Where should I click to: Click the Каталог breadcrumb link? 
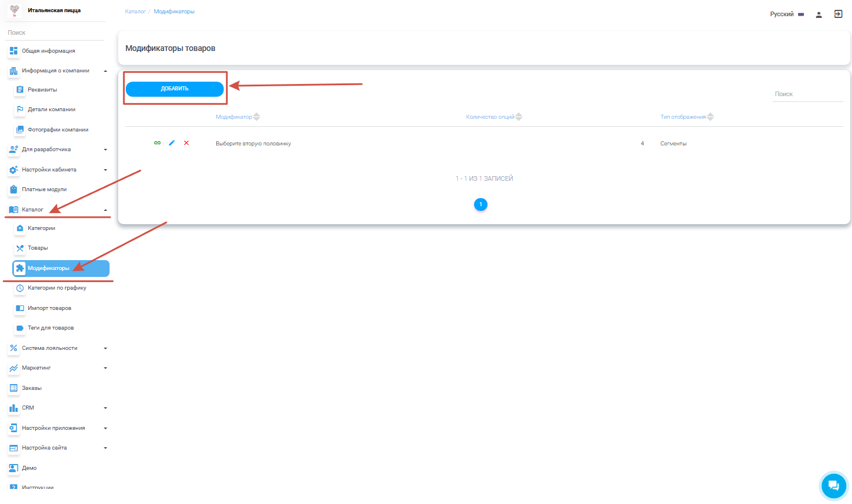135,12
